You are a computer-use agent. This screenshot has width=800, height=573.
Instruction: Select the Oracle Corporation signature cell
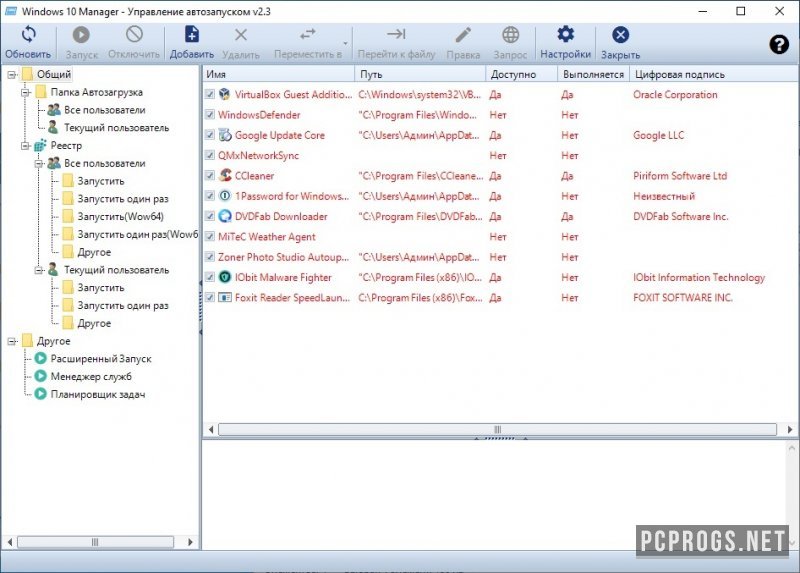point(674,94)
